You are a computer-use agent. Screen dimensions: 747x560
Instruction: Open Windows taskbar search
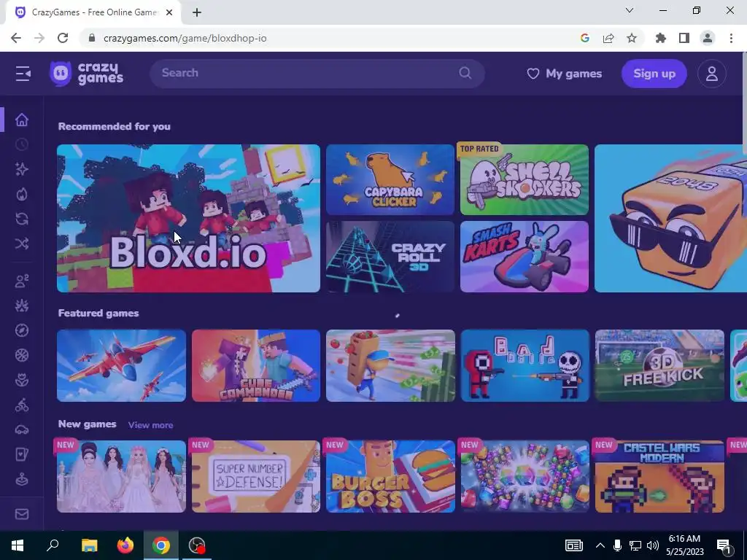[53, 545]
